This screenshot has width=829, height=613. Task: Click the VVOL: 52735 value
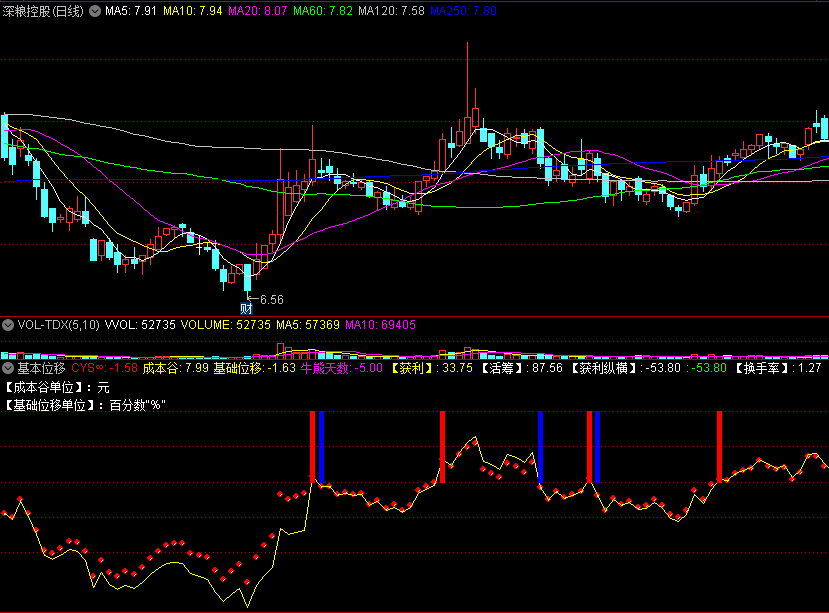point(140,325)
